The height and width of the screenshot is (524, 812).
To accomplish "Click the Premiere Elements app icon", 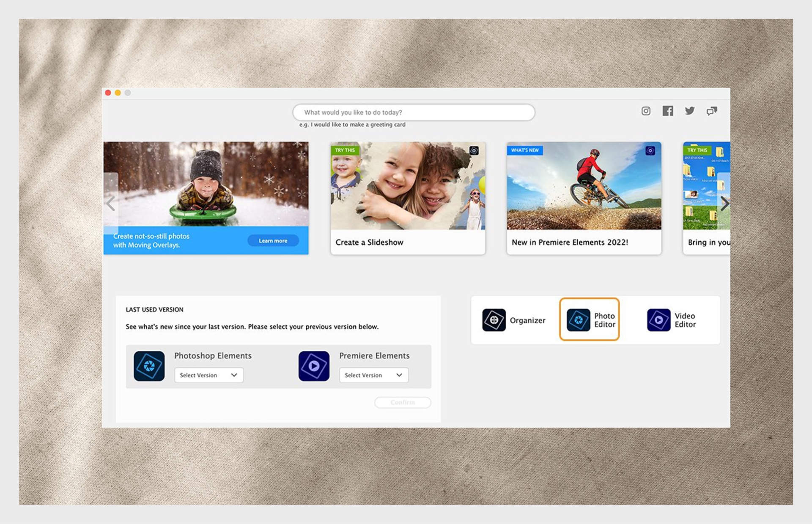I will pos(313,366).
